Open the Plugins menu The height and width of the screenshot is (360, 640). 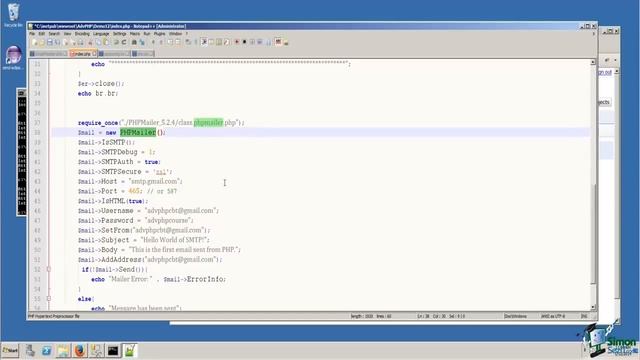pyautogui.click(x=160, y=34)
